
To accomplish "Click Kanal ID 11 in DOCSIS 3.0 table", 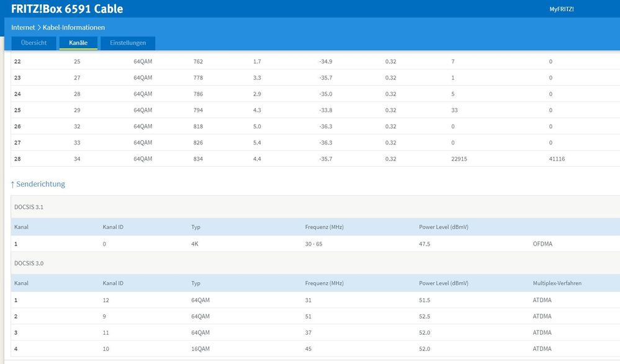I will 106,332.
